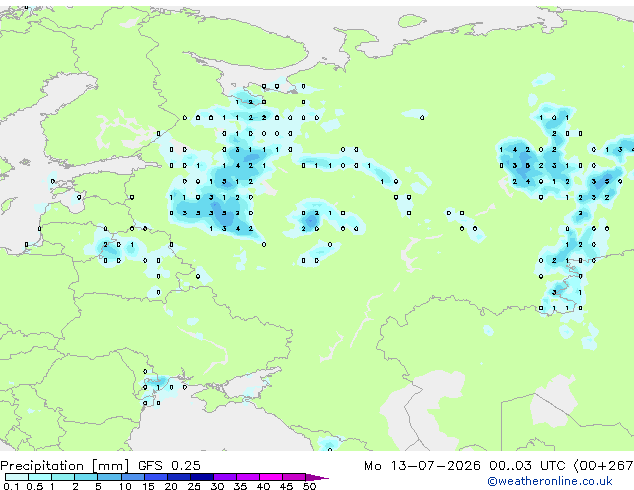Click the "0.1" legend scale value

11,486
